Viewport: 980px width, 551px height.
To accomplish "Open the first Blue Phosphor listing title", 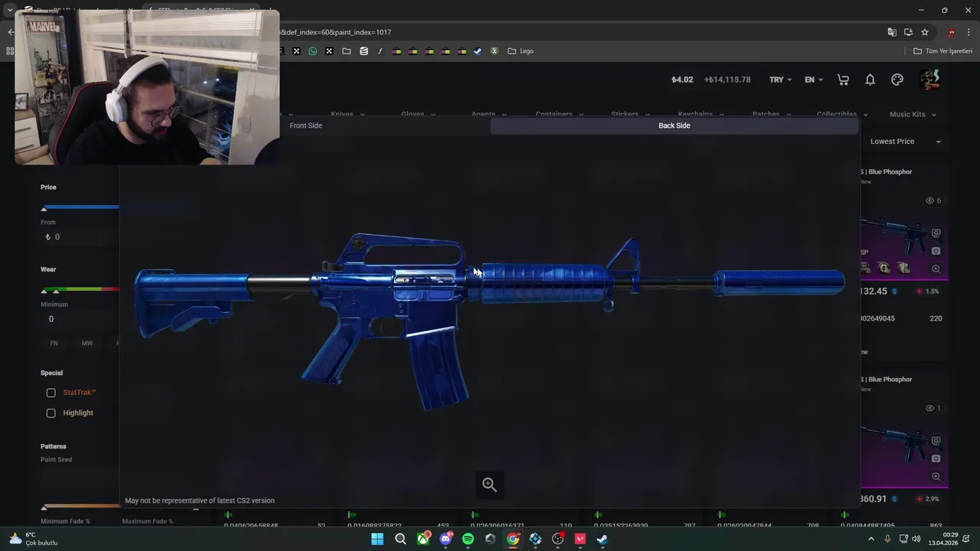I will coord(887,172).
